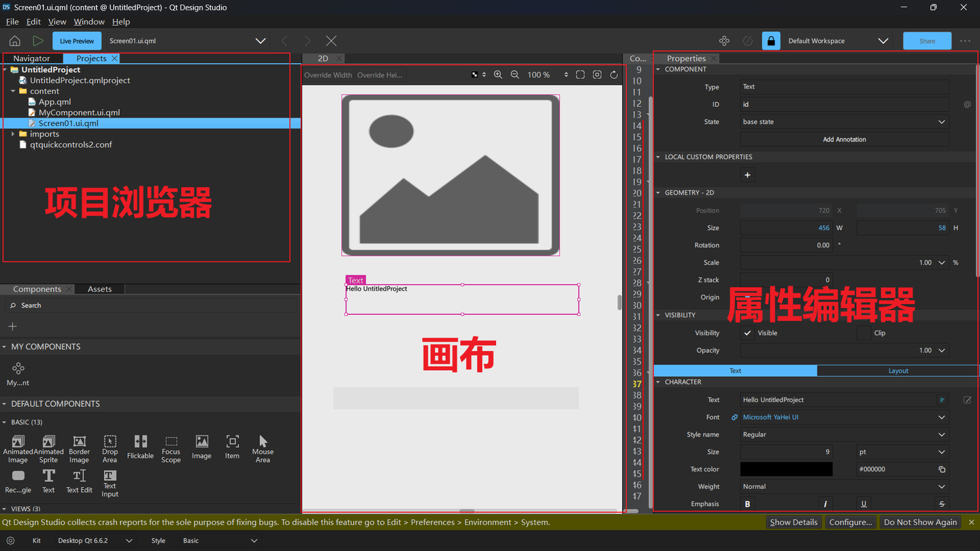980x551 pixels.
Task: Switch to the Assets tab
Action: pos(99,288)
